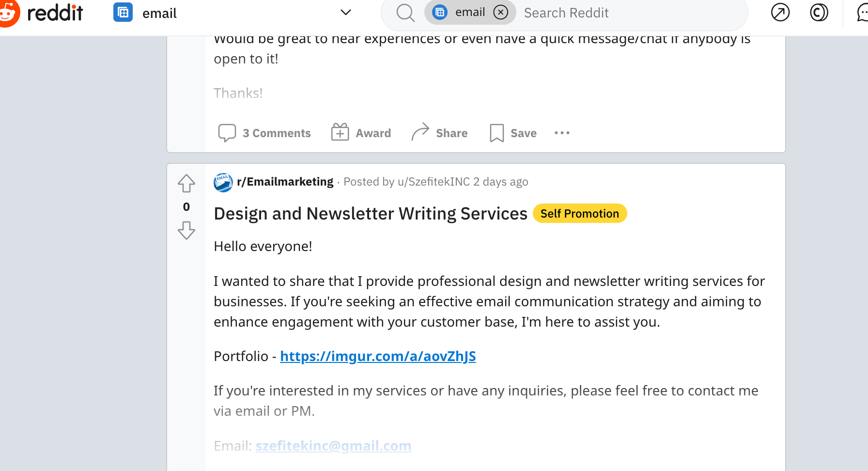
Task: Type in the Search Reddit field
Action: 630,13
